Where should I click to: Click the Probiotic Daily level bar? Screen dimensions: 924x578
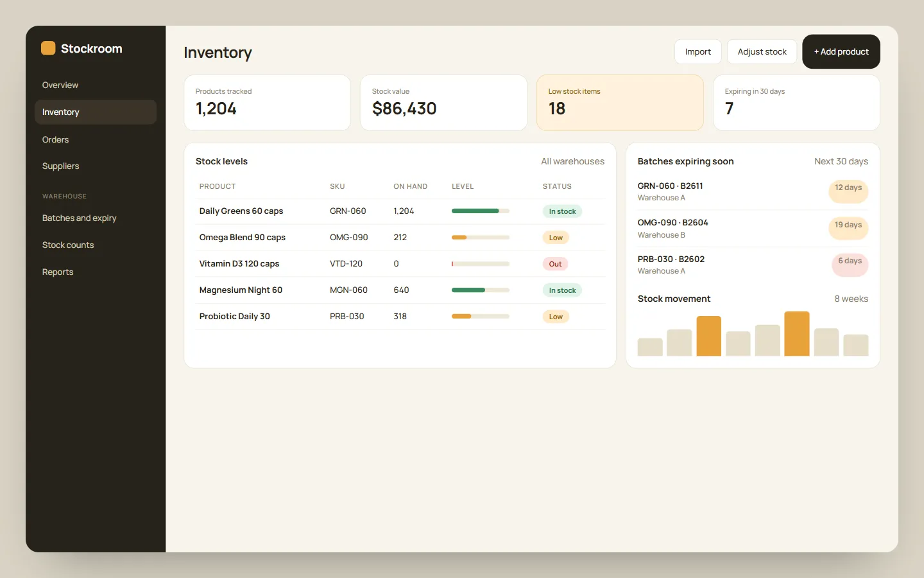tap(481, 316)
